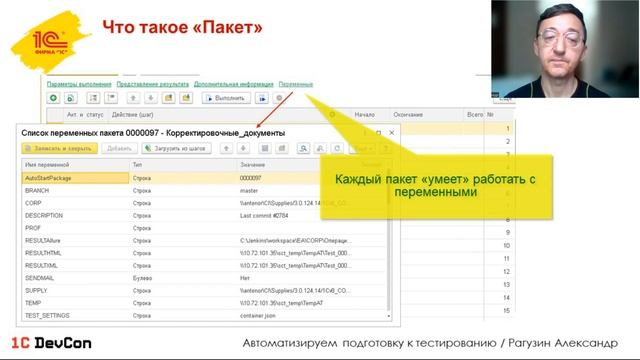Click the 'Булево' type cell

(x=142, y=278)
